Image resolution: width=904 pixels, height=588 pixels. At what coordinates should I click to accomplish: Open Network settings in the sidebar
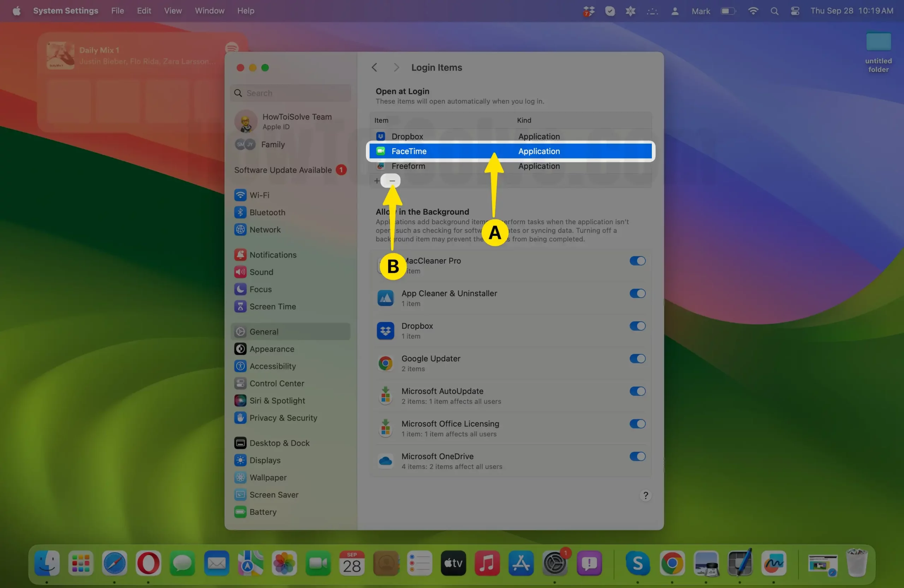click(x=291, y=230)
